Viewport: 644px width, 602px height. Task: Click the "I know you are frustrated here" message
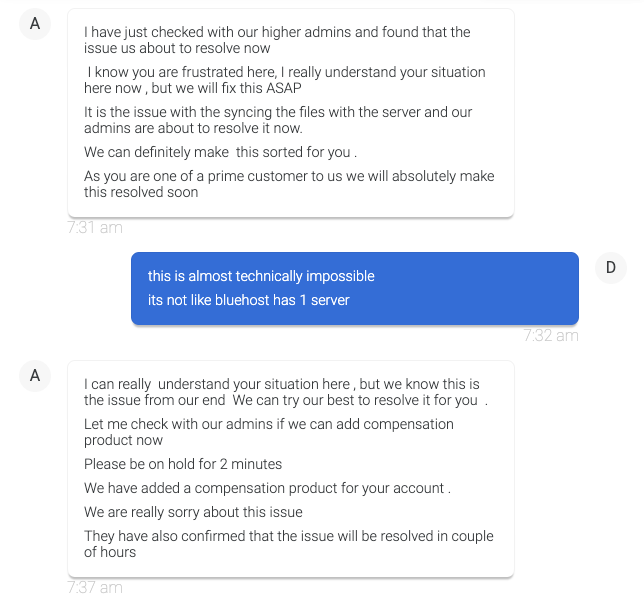(x=285, y=80)
